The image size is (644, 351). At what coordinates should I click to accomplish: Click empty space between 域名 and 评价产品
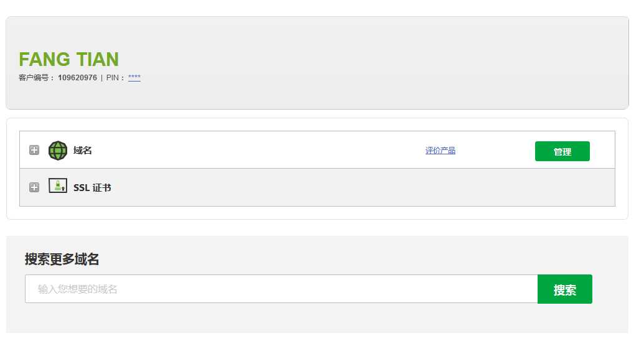tap(254, 151)
